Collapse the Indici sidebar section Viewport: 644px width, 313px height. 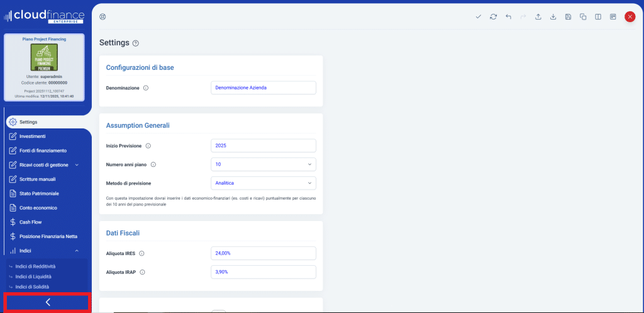77,251
